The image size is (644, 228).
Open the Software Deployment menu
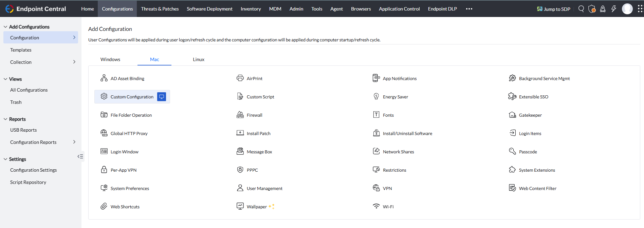point(209,9)
